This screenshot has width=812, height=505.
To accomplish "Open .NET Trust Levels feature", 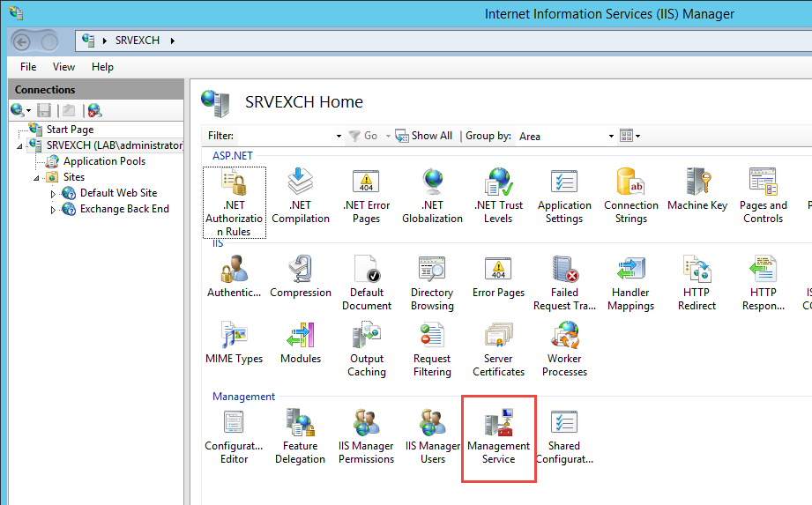I will [x=498, y=197].
